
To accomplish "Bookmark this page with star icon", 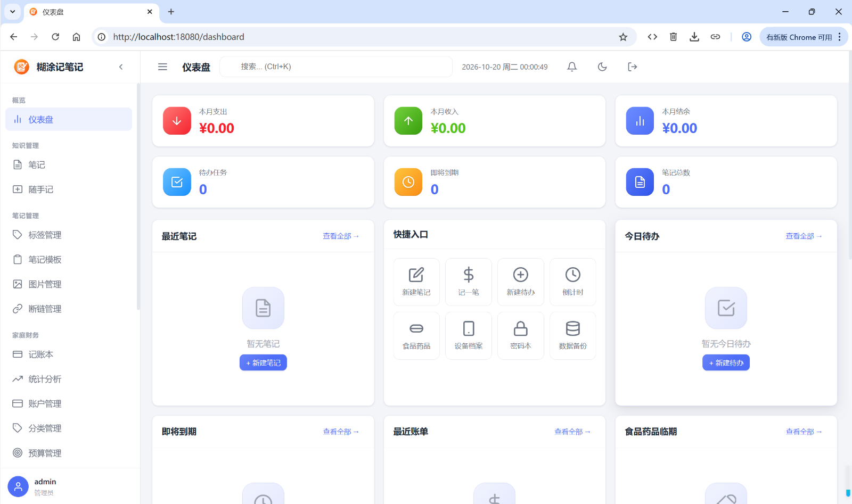I will click(623, 37).
